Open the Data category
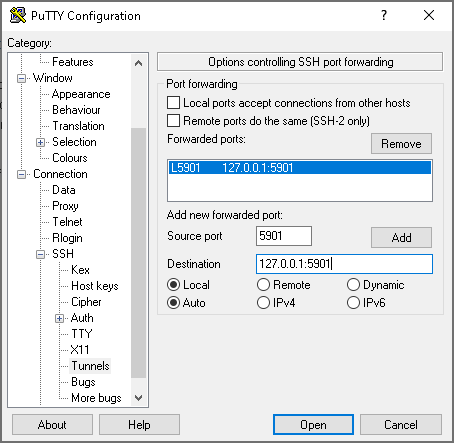Image resolution: width=454 pixels, height=443 pixels. [x=64, y=190]
